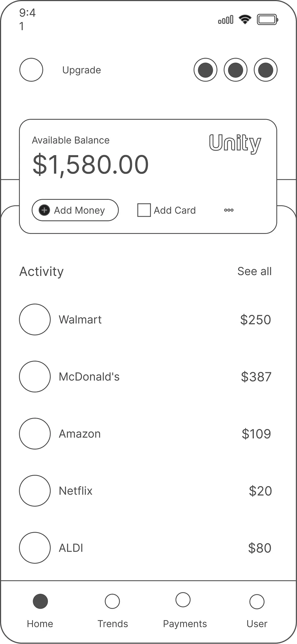Tap the McDonald's merchant icon
Viewport: 297px width, 644px height.
pyautogui.click(x=35, y=377)
